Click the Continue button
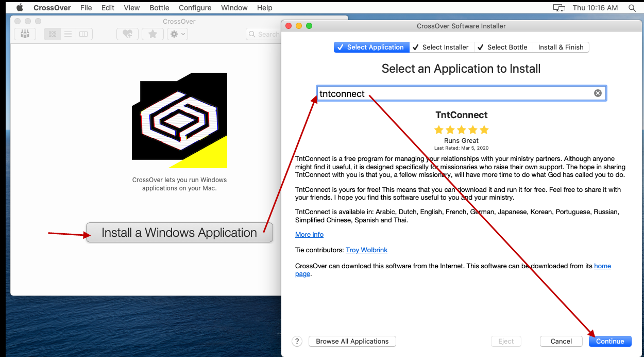 610,341
